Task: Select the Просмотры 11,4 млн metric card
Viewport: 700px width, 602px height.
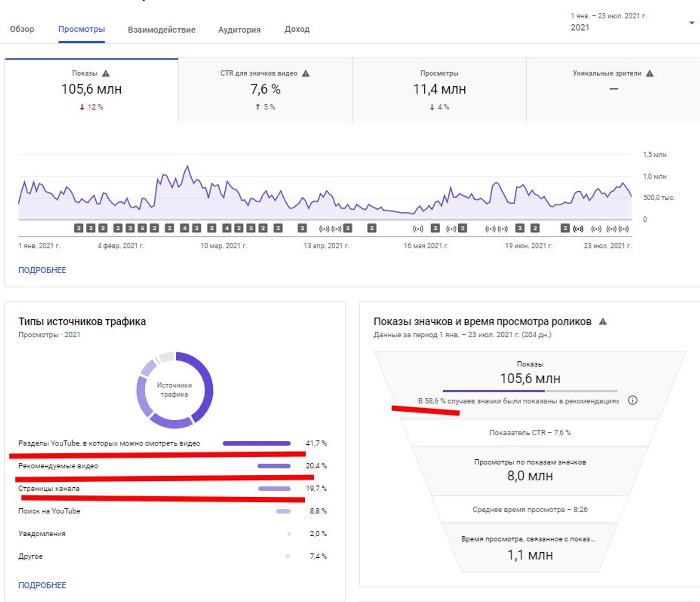Action: [439, 90]
